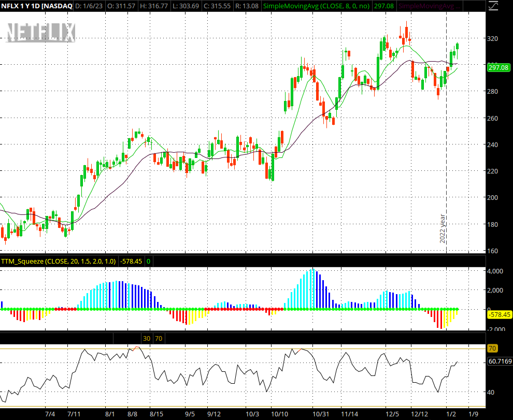
Task: Click the green 297.08 price bubble on axis
Action: point(498,68)
